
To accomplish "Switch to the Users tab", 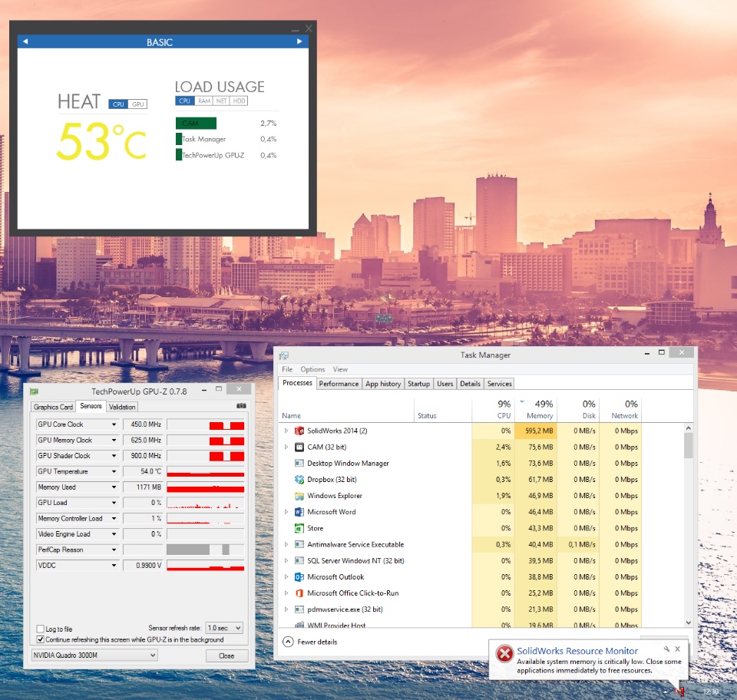I will pyautogui.click(x=445, y=384).
